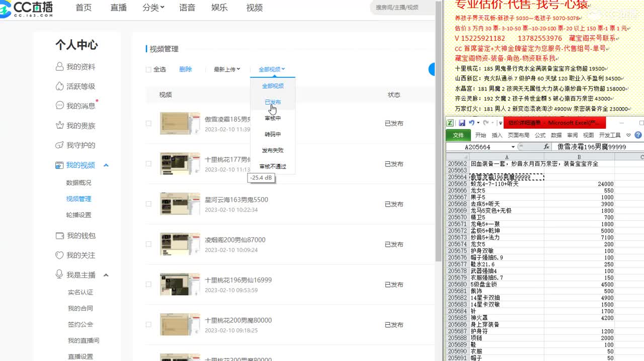Open 我的消息 message bubble icon

60,106
